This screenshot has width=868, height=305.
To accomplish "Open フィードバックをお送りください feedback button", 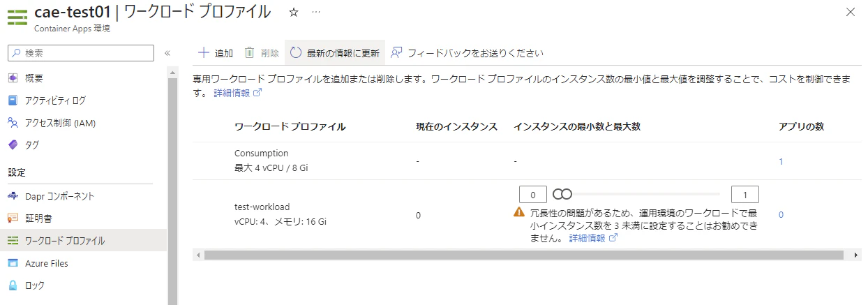I will 467,53.
